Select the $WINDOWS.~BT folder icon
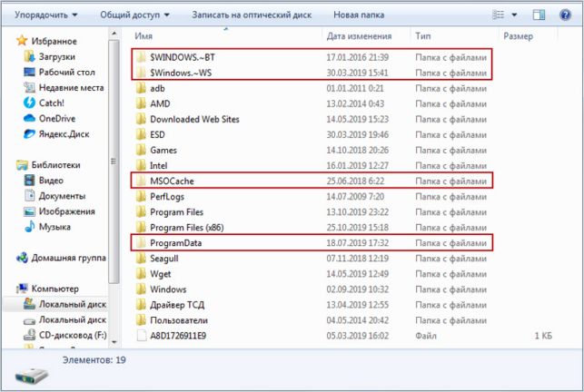Viewport: 584px width, 392px height. pyautogui.click(x=141, y=57)
